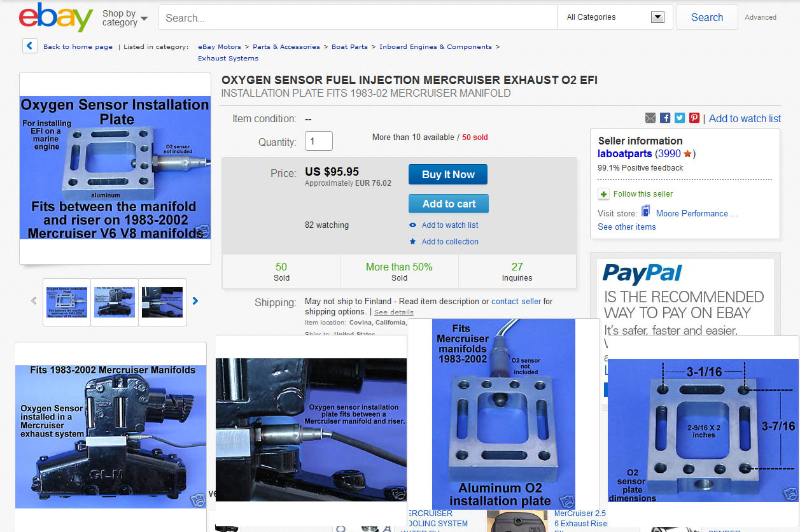Click the store door icon near Visit store
This screenshot has width=800, height=532.
pos(646,212)
